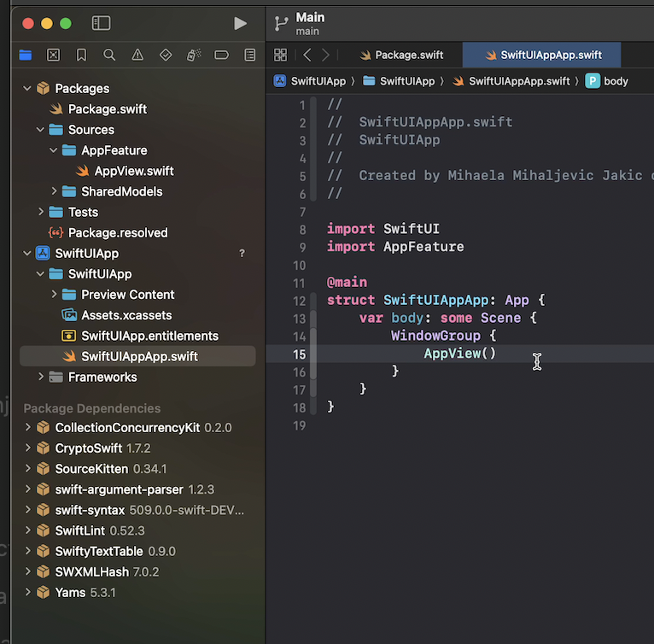Click the code folding ribbon beside line 15
This screenshot has width=654, height=644.
point(313,354)
